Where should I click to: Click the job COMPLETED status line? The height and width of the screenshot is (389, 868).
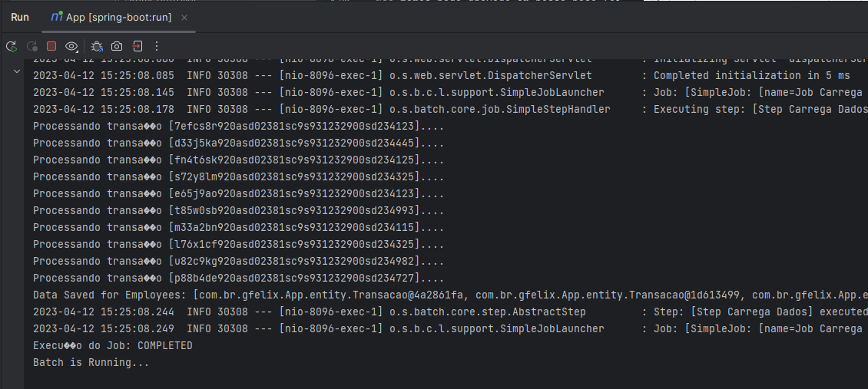tap(112, 345)
